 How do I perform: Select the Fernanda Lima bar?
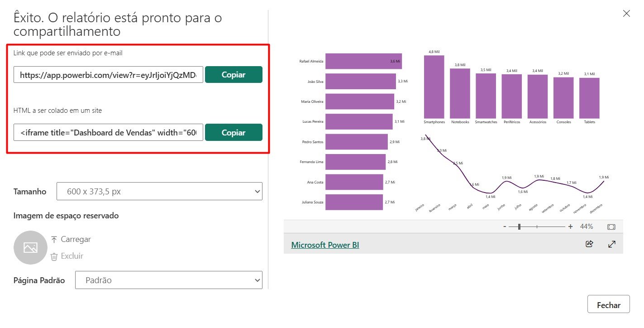[356, 162]
